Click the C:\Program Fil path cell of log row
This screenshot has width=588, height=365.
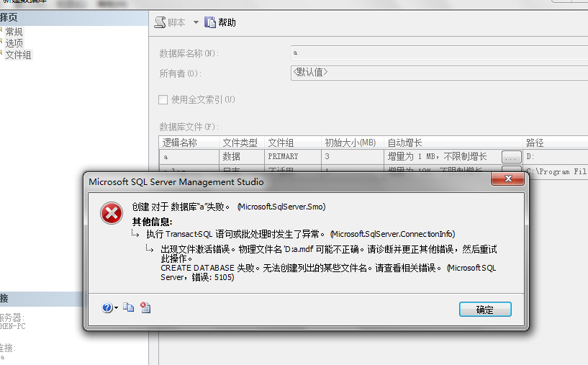click(556, 171)
